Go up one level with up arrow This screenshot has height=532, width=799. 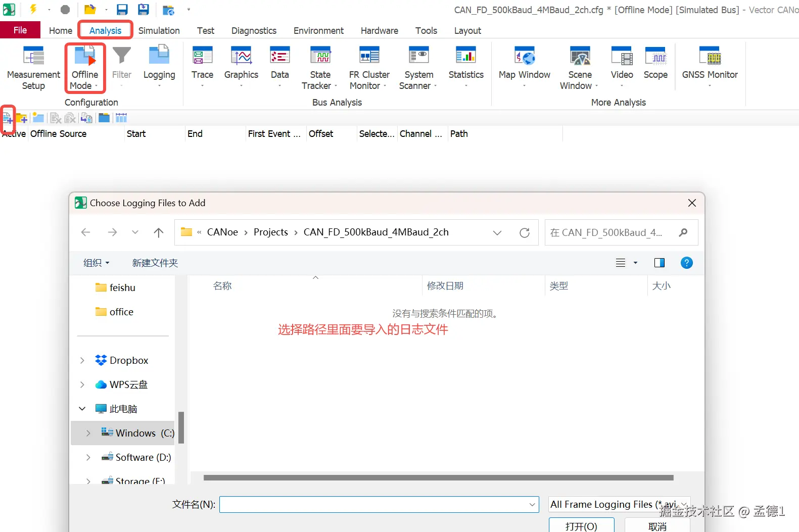pyautogui.click(x=159, y=232)
